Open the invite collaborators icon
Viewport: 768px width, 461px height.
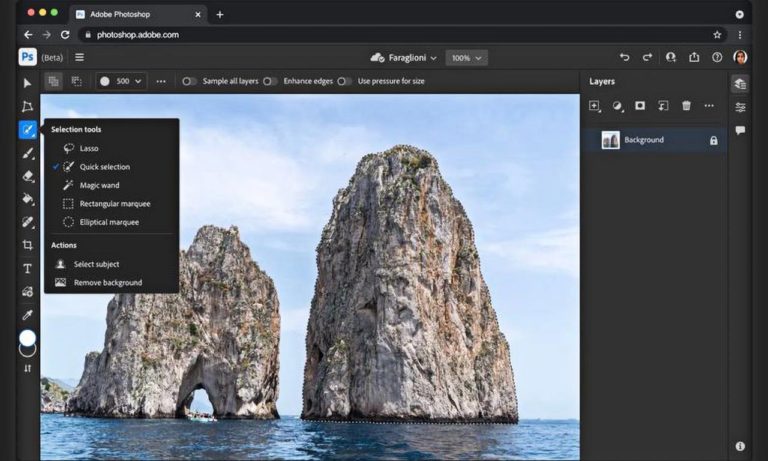point(671,57)
